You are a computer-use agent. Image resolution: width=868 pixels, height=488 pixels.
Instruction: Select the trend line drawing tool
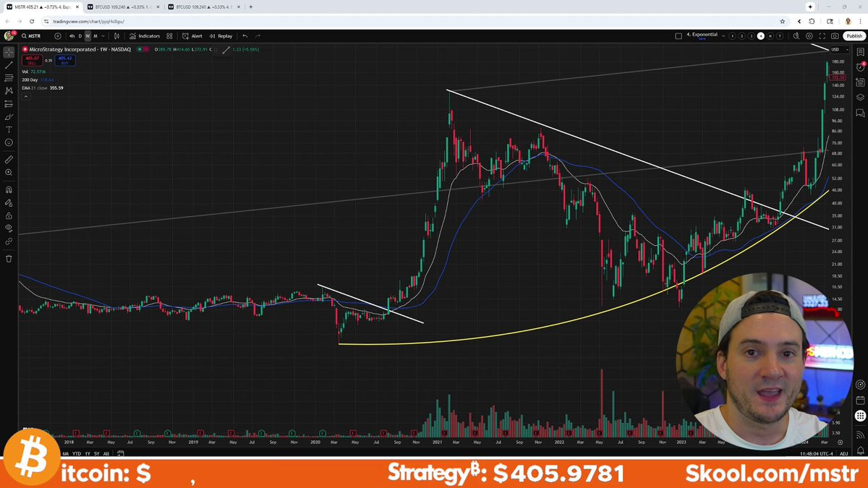pos(9,65)
